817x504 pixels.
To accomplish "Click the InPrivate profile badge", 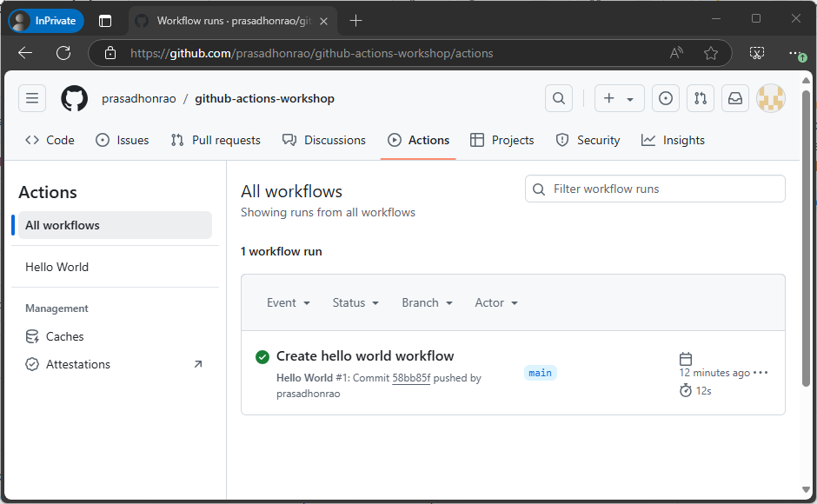I will (46, 21).
